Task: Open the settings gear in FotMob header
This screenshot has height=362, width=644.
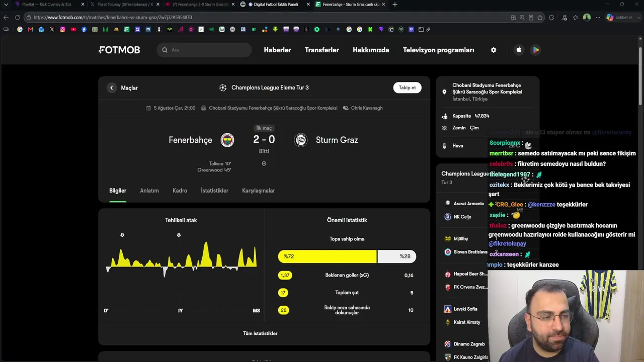Action: (x=494, y=50)
